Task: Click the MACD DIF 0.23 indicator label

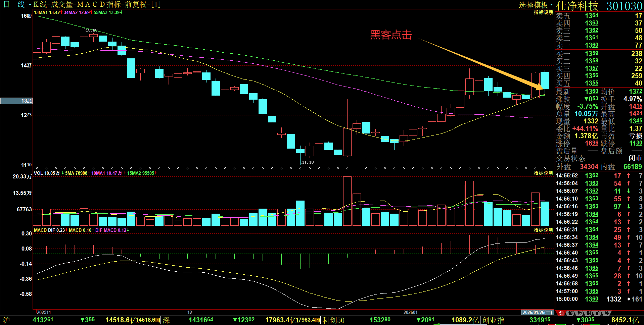Action: [x=50, y=230]
